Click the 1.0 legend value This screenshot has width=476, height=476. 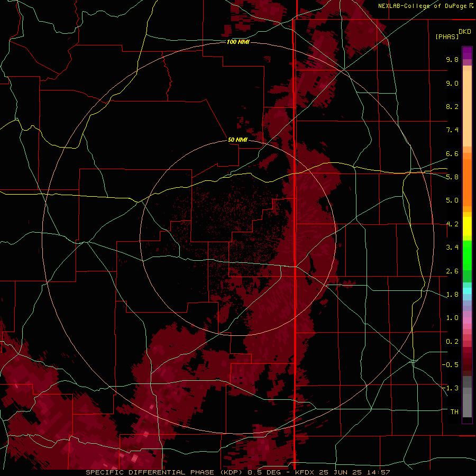pos(452,318)
